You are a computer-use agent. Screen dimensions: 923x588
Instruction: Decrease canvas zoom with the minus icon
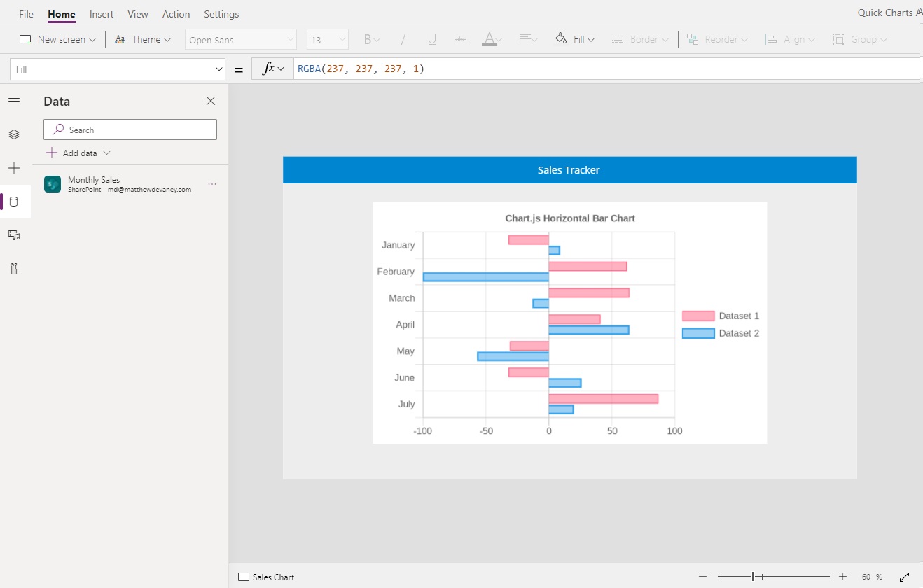pos(702,577)
